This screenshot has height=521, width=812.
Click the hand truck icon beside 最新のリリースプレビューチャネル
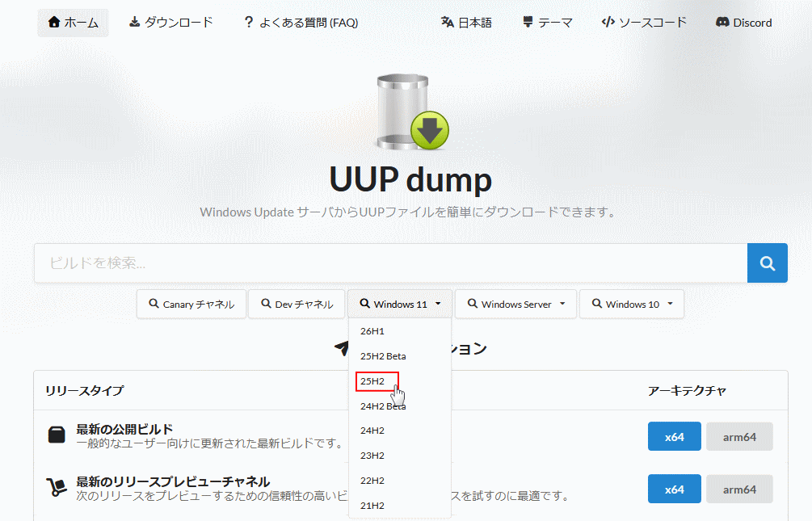[57, 487]
